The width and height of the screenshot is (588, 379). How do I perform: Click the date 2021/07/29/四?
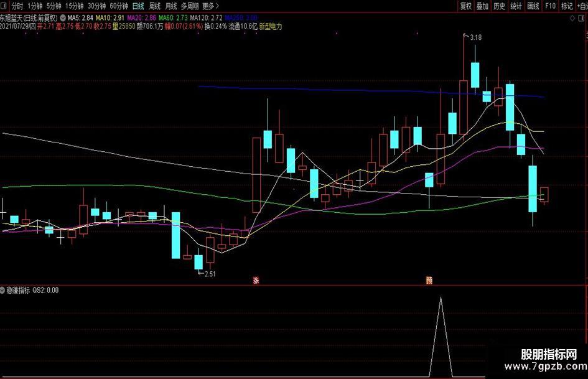point(18,26)
